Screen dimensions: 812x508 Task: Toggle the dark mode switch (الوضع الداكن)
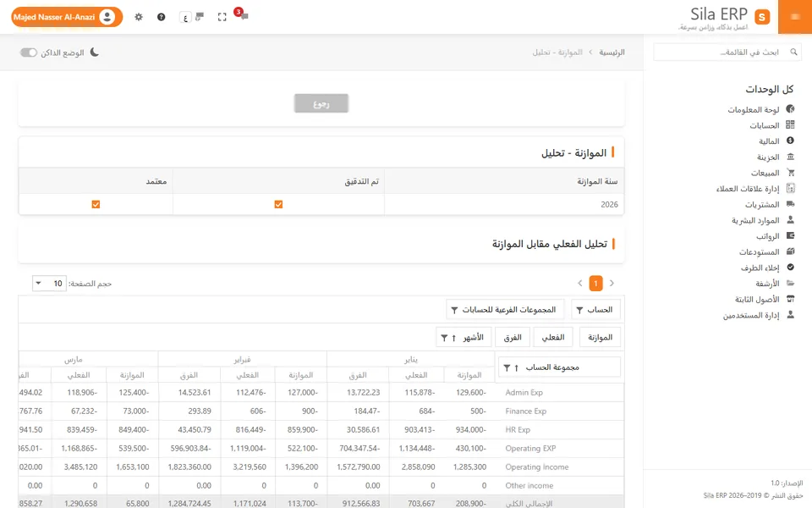click(x=29, y=52)
